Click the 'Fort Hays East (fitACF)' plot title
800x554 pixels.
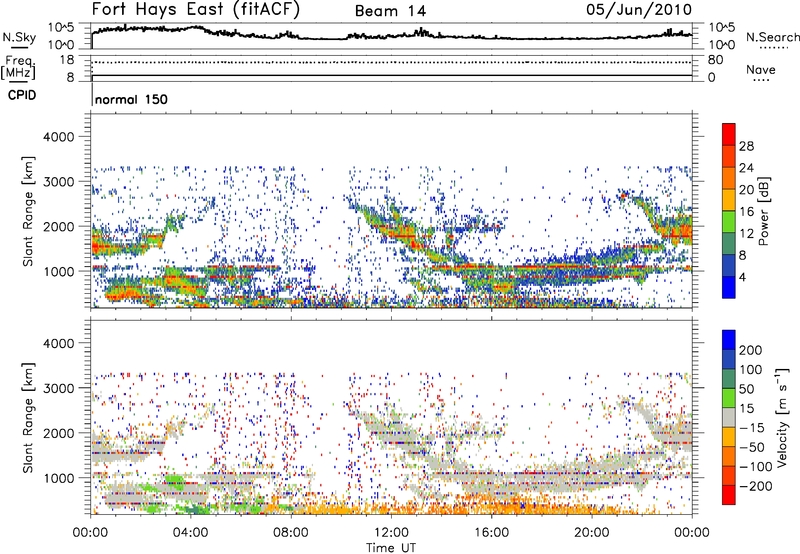pos(195,10)
